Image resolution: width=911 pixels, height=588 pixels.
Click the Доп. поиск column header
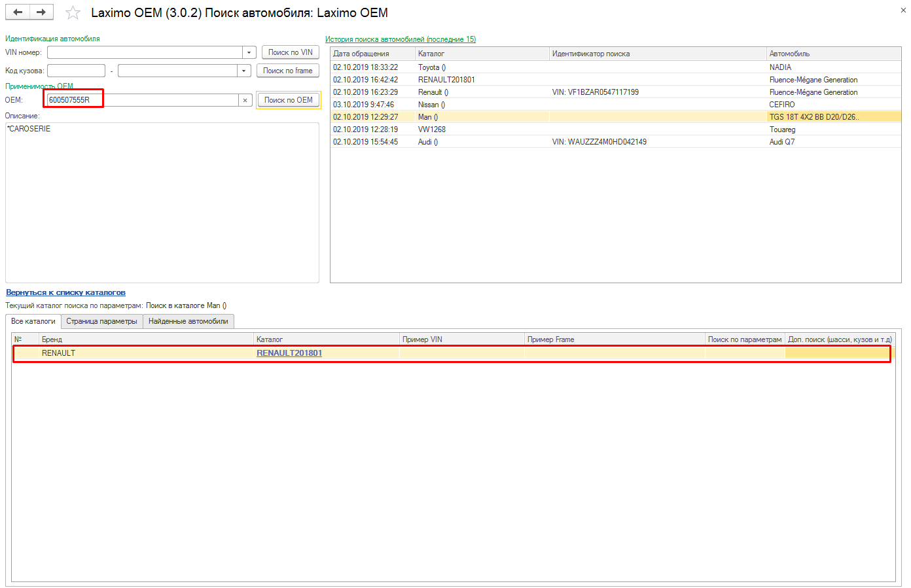[x=840, y=339]
